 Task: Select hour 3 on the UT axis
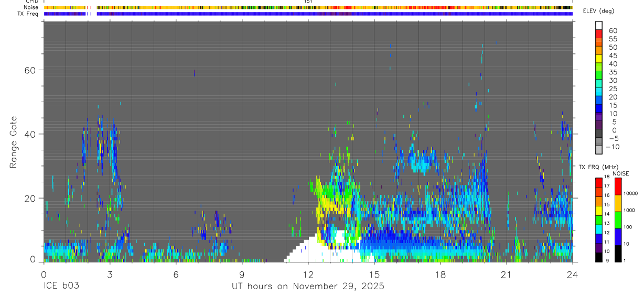tap(110, 274)
